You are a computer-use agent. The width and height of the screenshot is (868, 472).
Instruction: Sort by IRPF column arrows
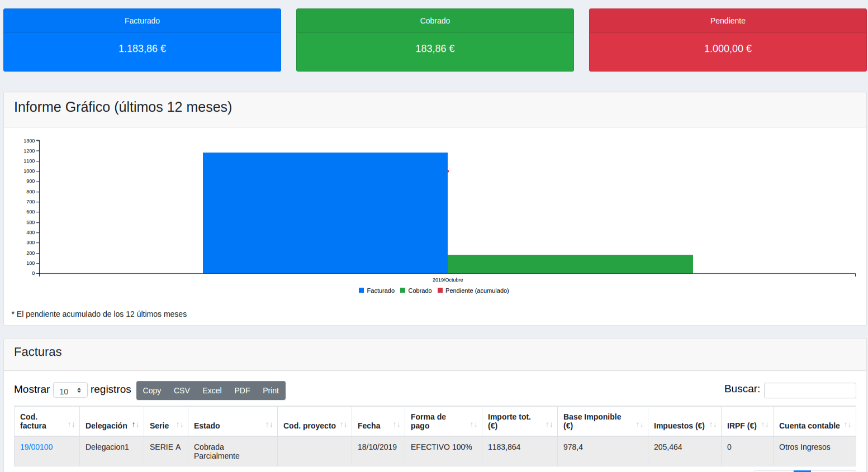point(765,425)
